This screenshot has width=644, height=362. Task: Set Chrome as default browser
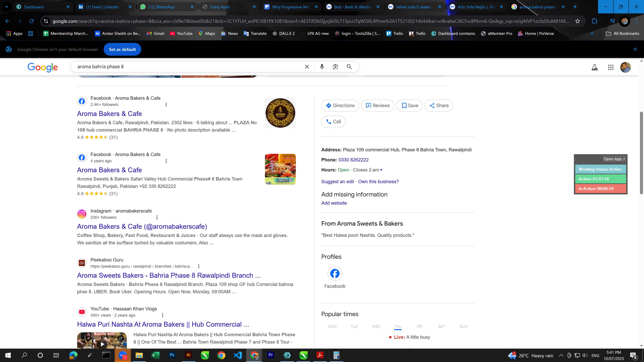point(122,49)
